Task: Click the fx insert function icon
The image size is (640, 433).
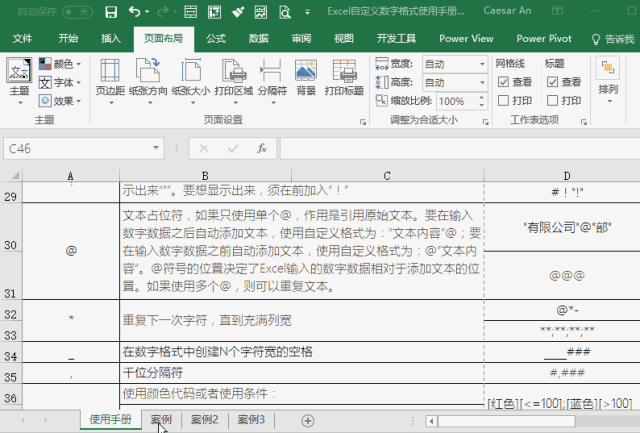Action: click(262, 147)
